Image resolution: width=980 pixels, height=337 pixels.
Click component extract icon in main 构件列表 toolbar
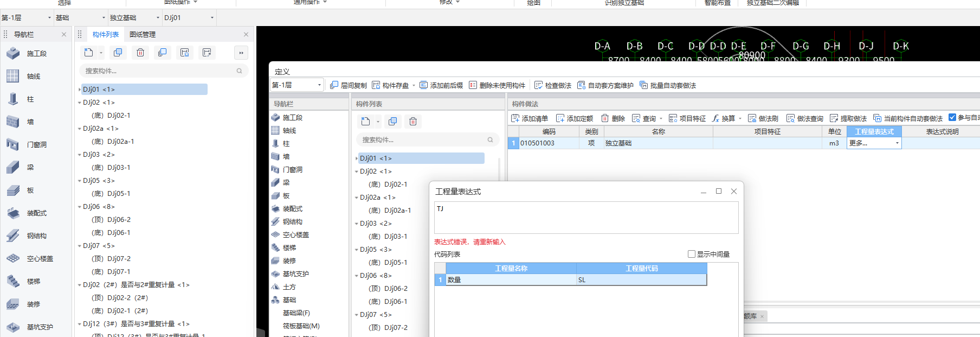(207, 53)
